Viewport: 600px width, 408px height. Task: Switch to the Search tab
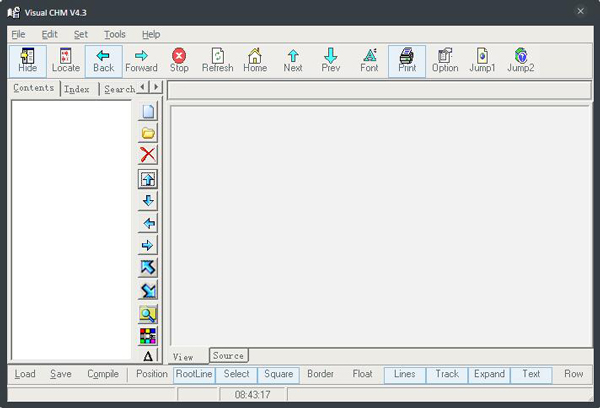click(119, 89)
